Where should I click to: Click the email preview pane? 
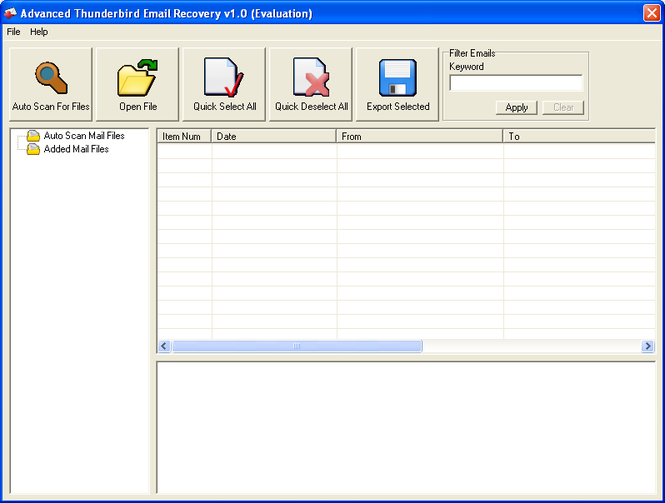point(406,428)
